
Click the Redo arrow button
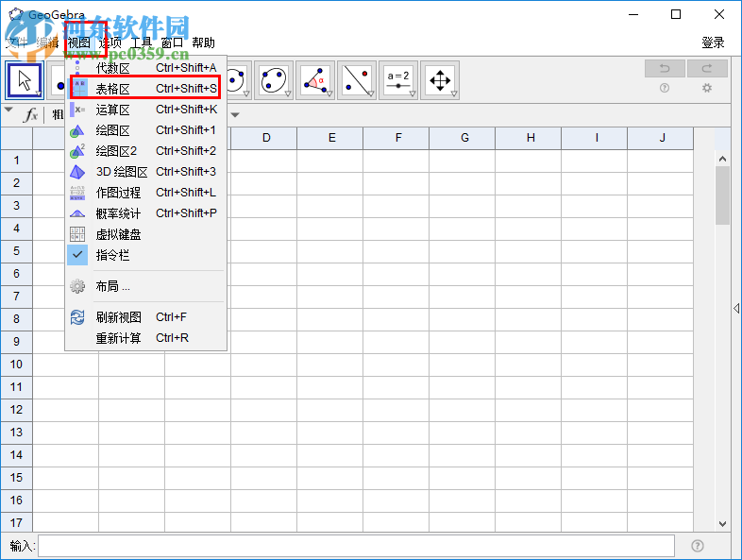point(707,69)
